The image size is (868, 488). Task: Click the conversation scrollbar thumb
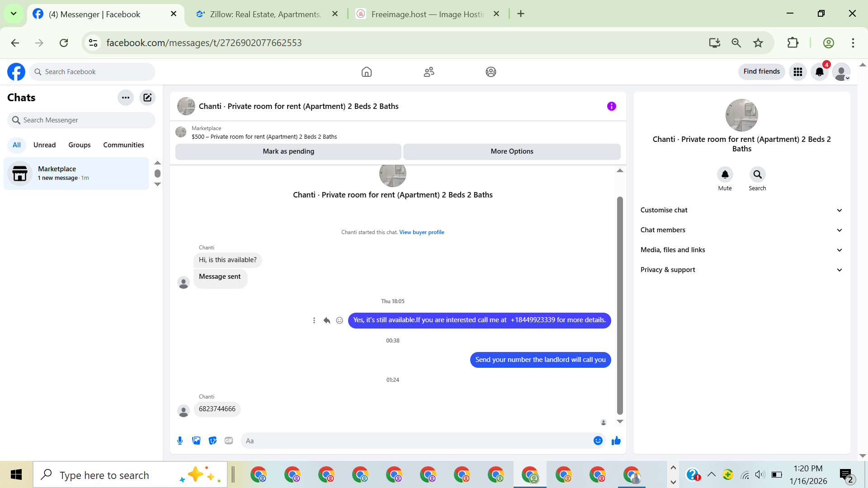pyautogui.click(x=620, y=305)
